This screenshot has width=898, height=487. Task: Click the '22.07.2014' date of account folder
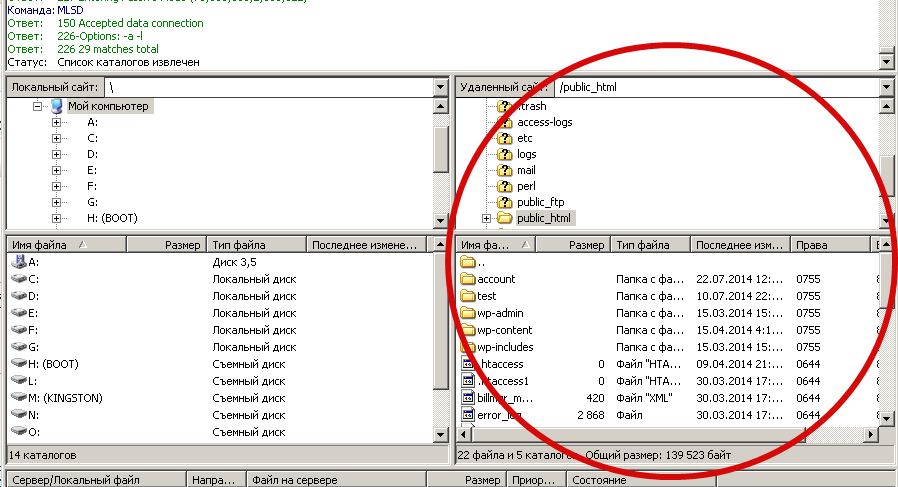coord(739,279)
